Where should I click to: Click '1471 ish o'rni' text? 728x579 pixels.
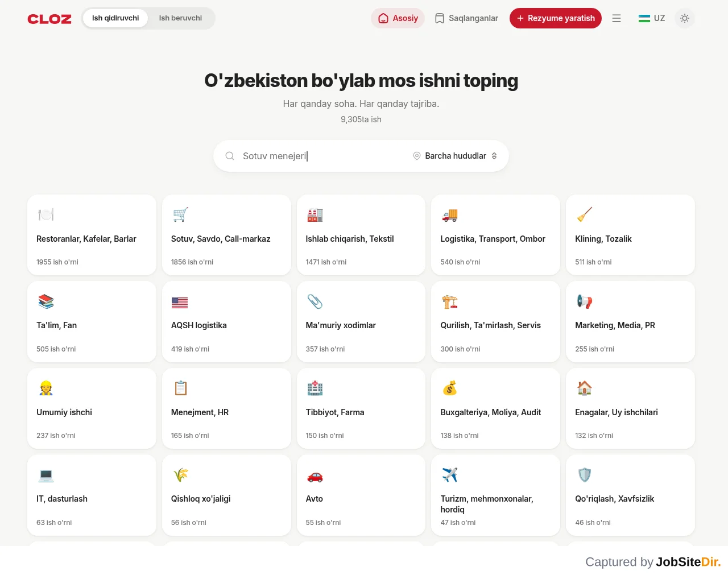[x=326, y=262]
